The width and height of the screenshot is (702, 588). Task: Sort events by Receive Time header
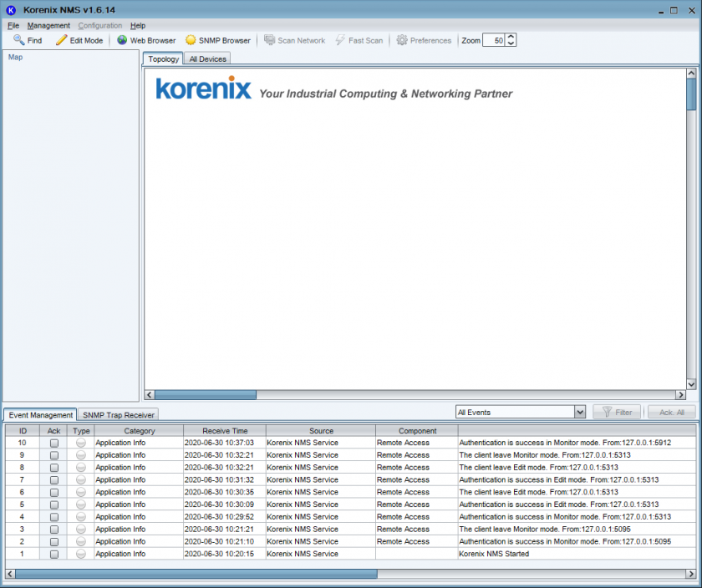pyautogui.click(x=225, y=430)
